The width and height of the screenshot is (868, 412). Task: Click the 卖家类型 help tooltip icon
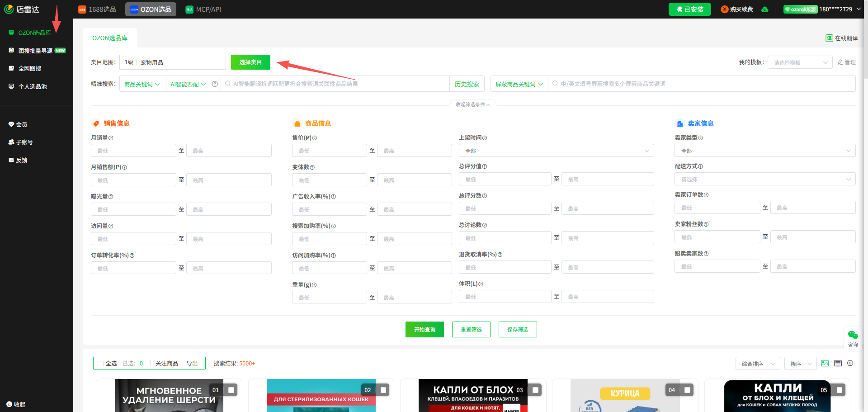point(700,138)
